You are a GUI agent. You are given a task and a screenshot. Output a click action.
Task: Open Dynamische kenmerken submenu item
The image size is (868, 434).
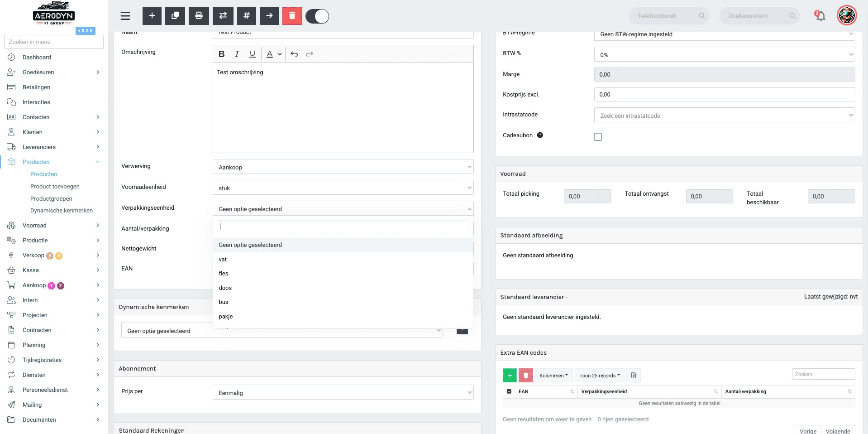(62, 210)
